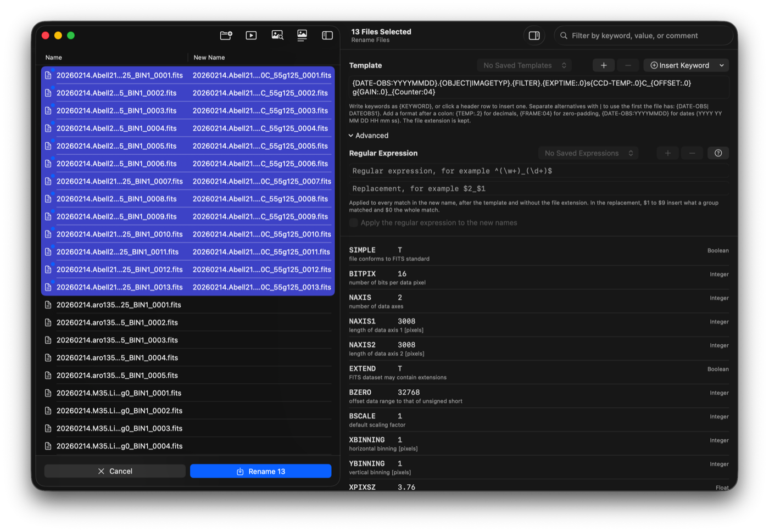Click the Name column header
This screenshot has height=532, width=769.
[54, 58]
